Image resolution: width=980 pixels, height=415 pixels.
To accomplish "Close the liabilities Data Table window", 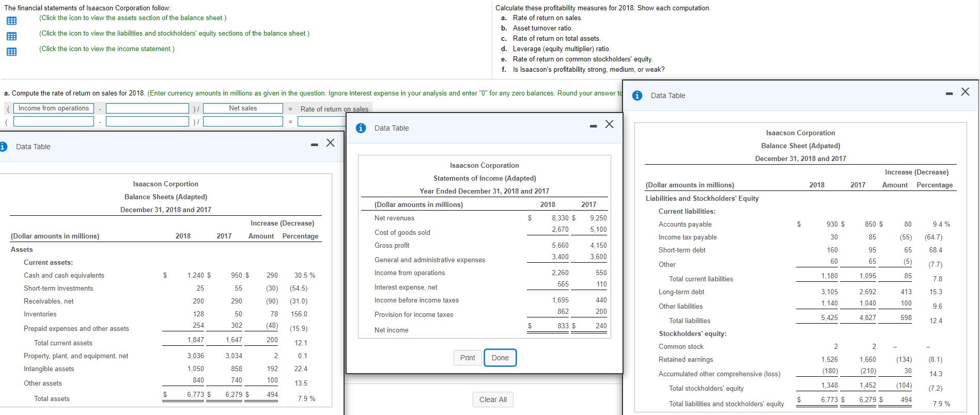I will tap(965, 92).
